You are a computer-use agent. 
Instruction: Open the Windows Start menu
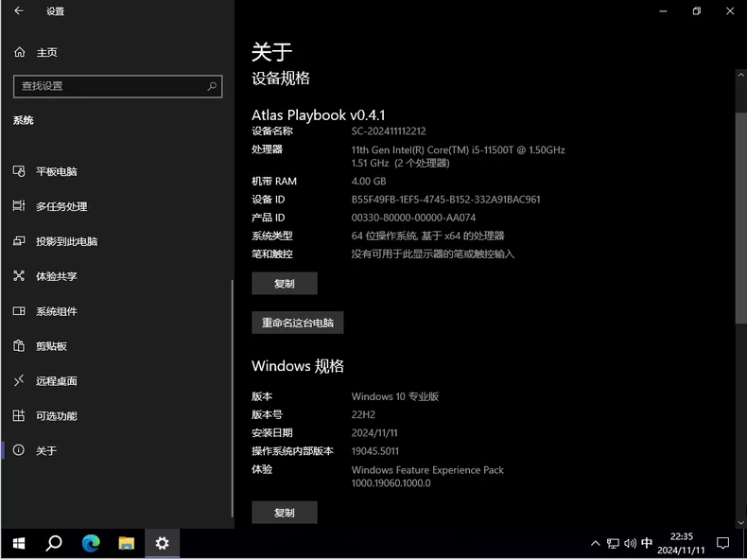point(19,543)
